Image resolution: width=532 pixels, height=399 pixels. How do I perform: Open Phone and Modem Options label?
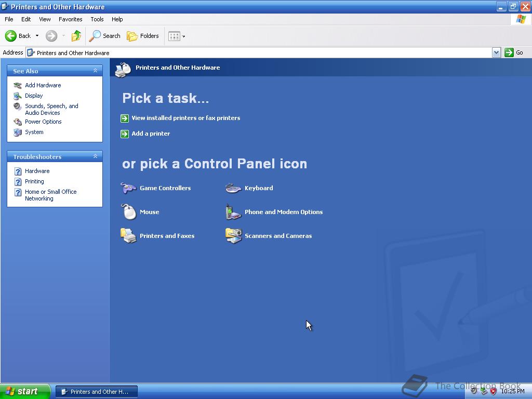[x=284, y=212]
